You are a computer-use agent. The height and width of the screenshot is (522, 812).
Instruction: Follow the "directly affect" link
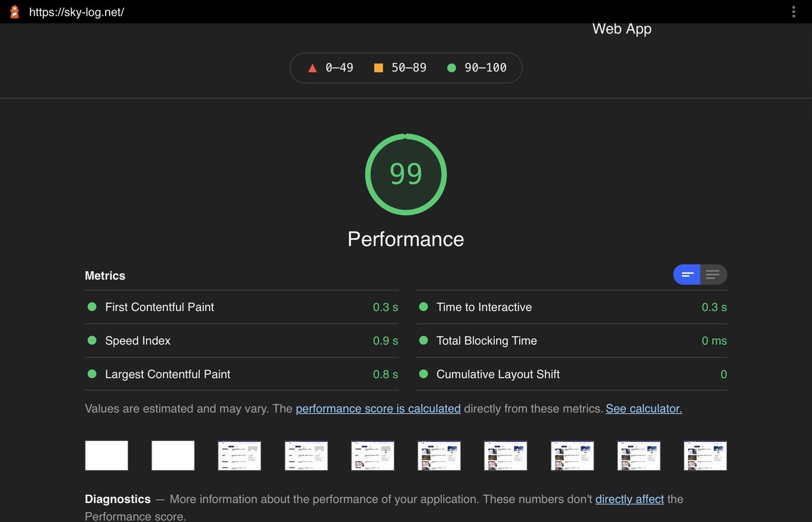pos(629,499)
